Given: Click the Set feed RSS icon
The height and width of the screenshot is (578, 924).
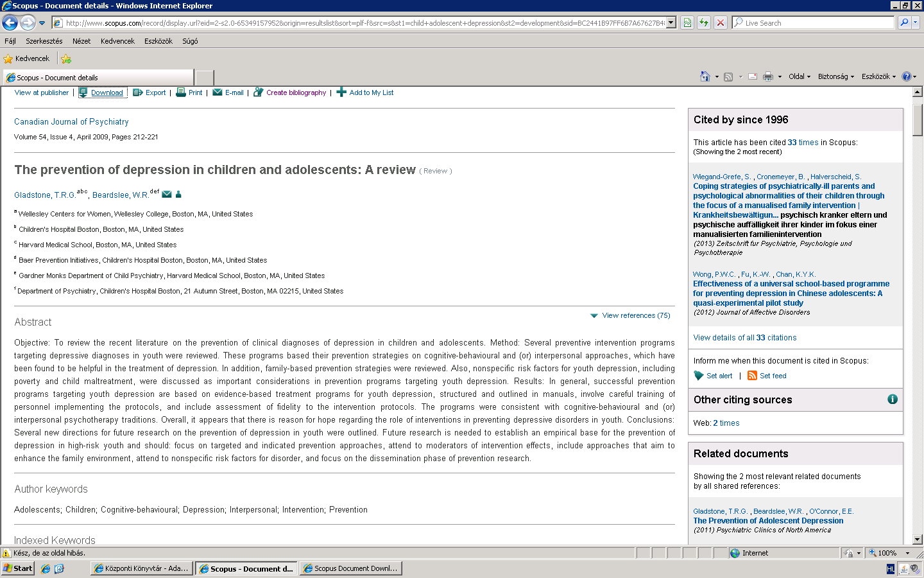Looking at the screenshot, I should coord(752,376).
